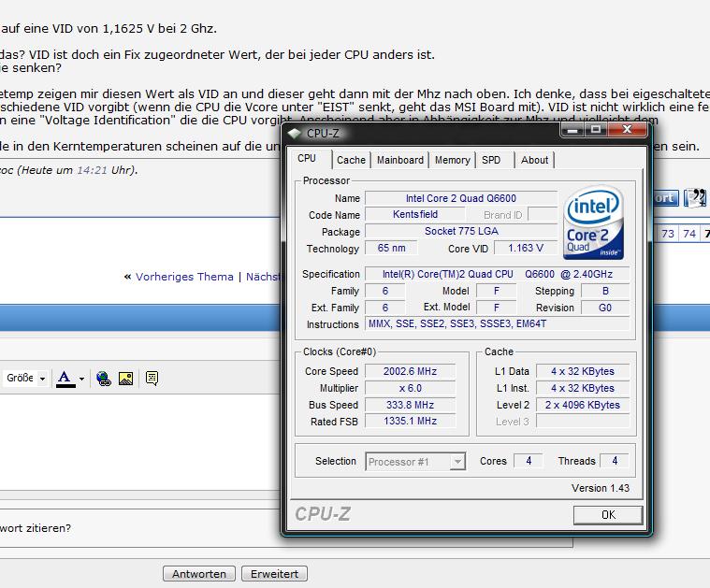Screen dimensions: 710x588
Task: Click the Core VID value 1.163 V
Action: (x=526, y=248)
